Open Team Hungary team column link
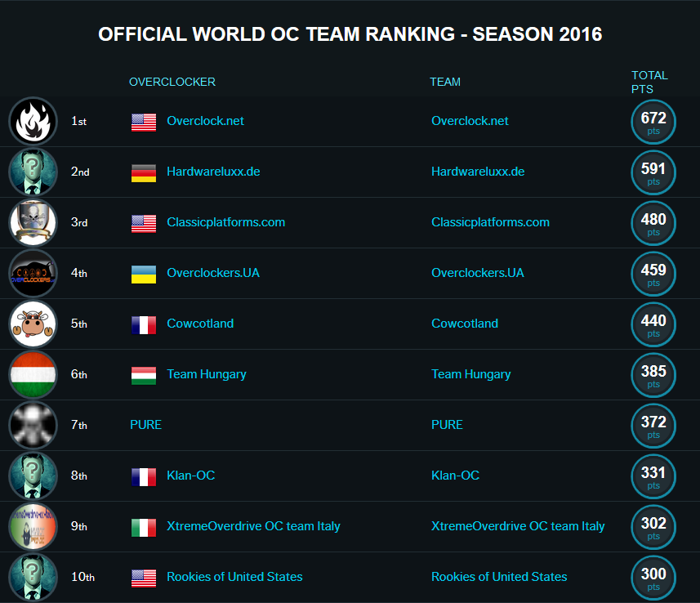 (471, 374)
